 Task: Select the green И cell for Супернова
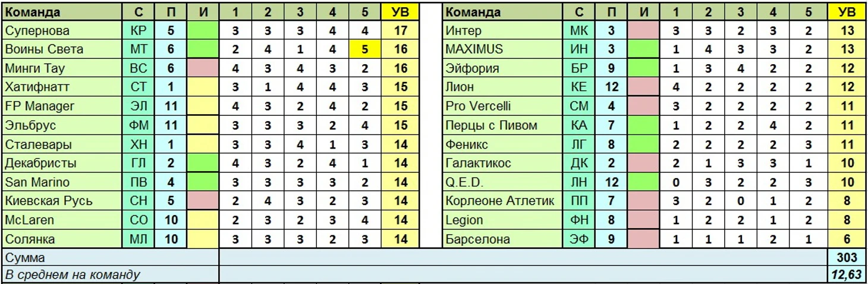tap(203, 30)
